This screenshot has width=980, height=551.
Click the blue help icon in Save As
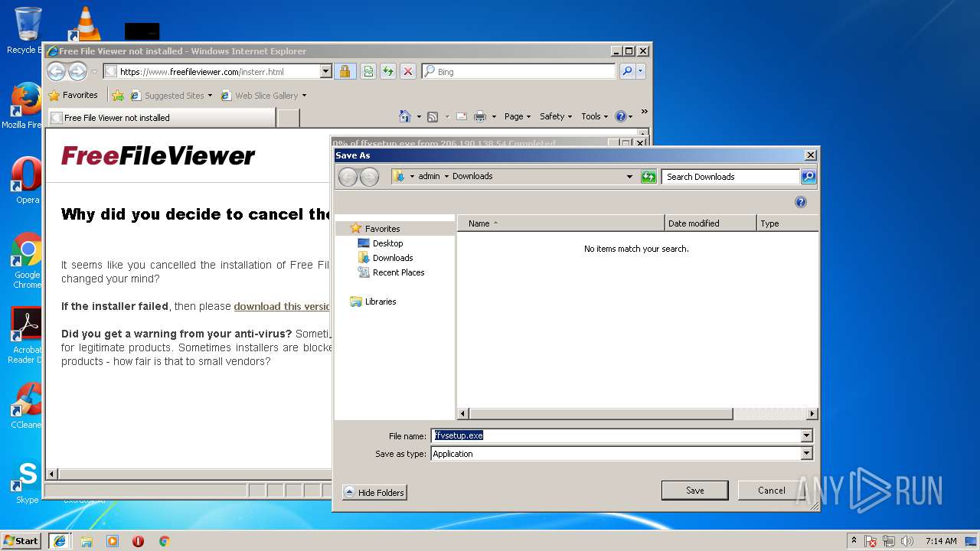coord(801,202)
